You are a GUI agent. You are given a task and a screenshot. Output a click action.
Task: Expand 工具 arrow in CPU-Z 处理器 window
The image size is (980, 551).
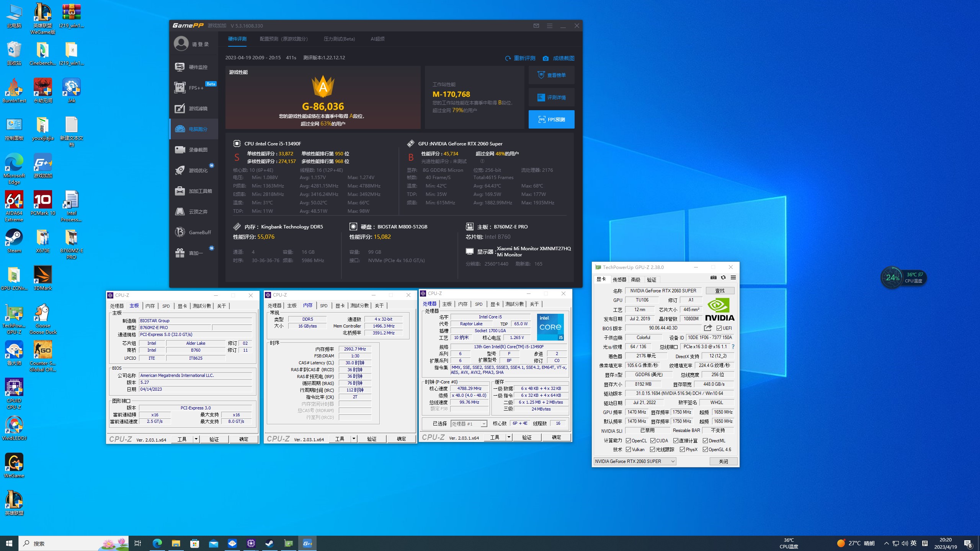click(x=509, y=437)
